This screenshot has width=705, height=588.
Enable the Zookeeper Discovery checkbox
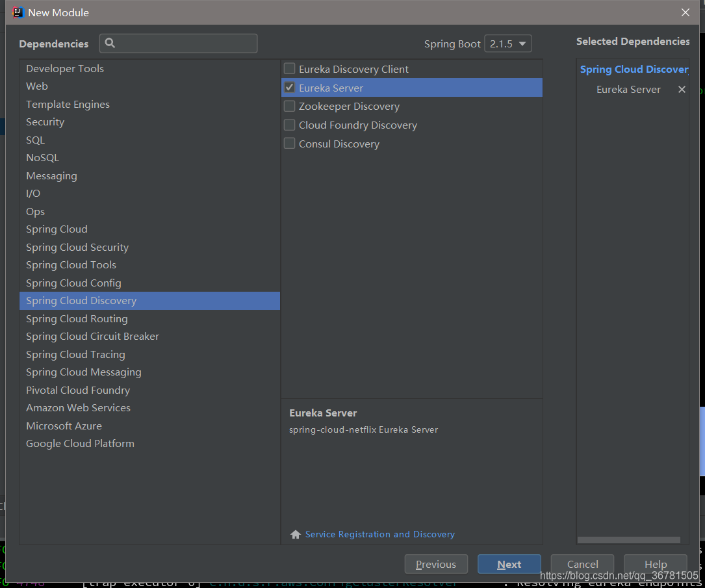tap(290, 106)
